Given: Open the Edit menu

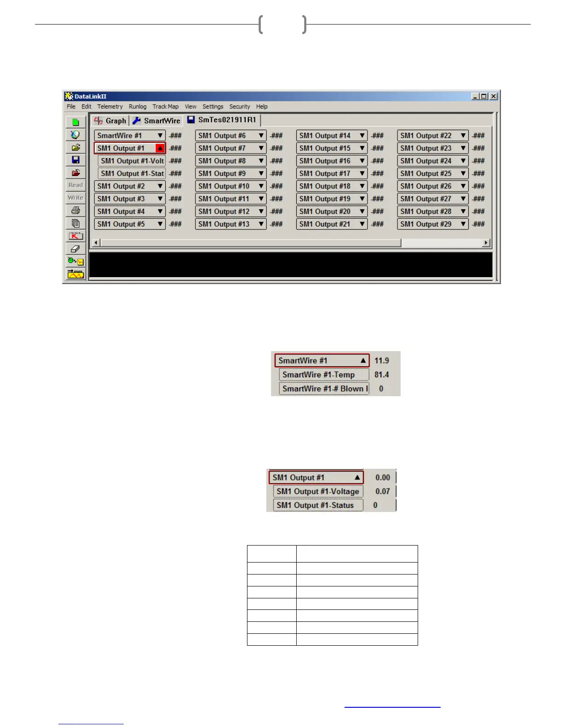Looking at the screenshot, I should (86, 107).
